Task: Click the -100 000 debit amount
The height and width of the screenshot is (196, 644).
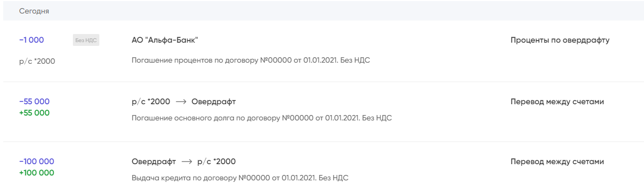Action: tap(37, 161)
